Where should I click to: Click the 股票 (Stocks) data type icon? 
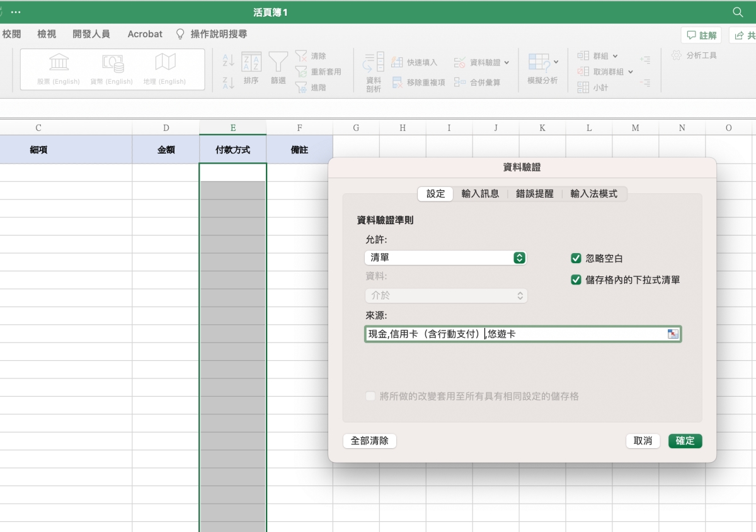click(x=59, y=63)
